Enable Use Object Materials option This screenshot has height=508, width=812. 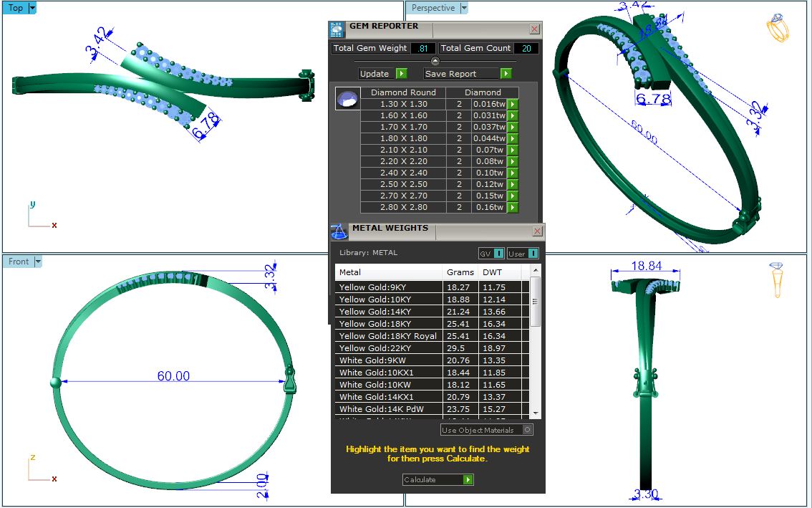528,430
